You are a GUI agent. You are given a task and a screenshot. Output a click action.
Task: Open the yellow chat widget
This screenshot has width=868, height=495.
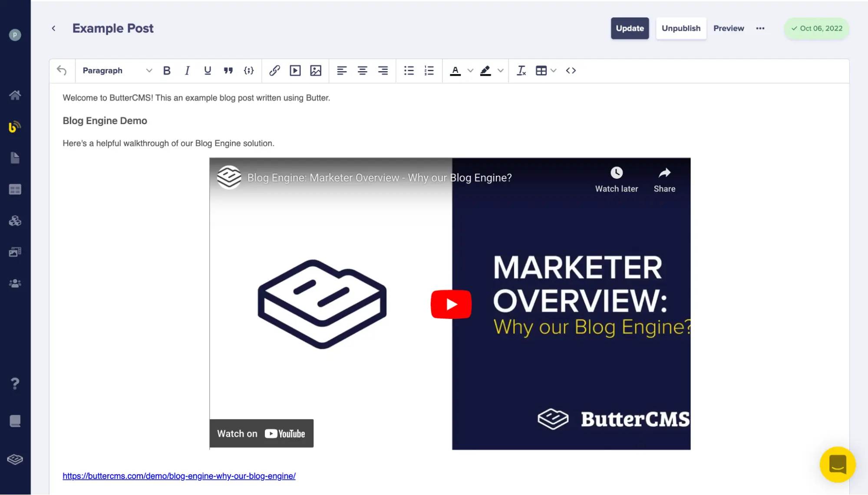coord(838,465)
